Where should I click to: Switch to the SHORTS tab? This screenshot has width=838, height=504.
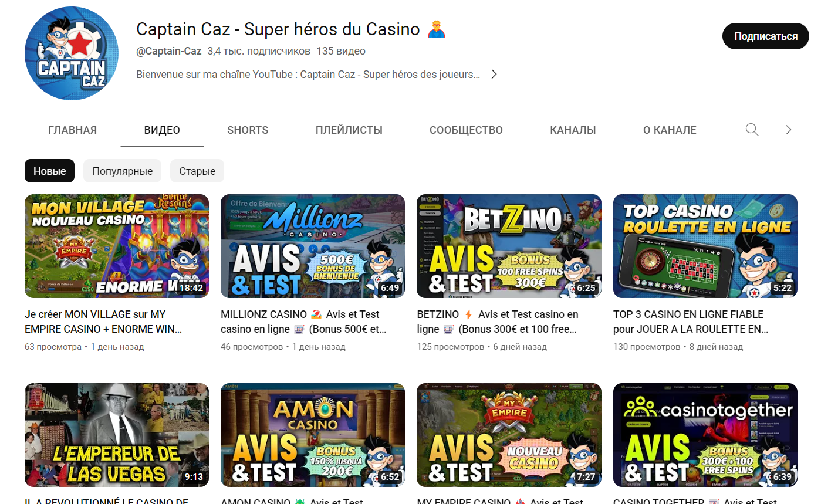[x=248, y=130]
